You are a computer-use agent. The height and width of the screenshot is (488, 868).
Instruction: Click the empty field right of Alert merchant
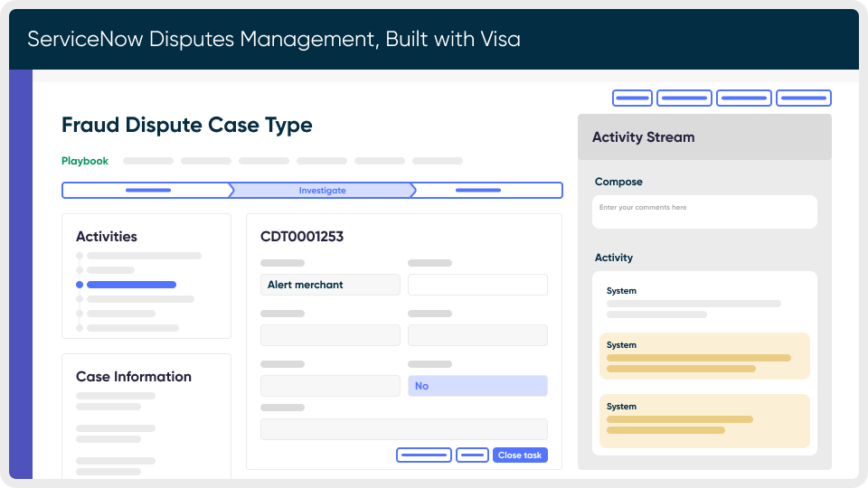[x=477, y=285]
